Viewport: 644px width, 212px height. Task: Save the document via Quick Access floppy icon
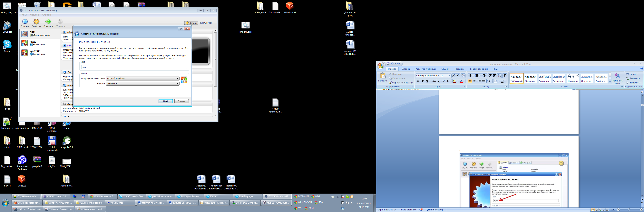click(388, 64)
